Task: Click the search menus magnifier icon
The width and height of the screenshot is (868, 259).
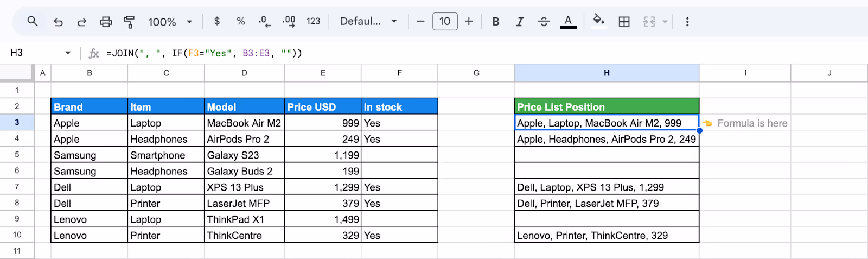Action: pyautogui.click(x=33, y=22)
